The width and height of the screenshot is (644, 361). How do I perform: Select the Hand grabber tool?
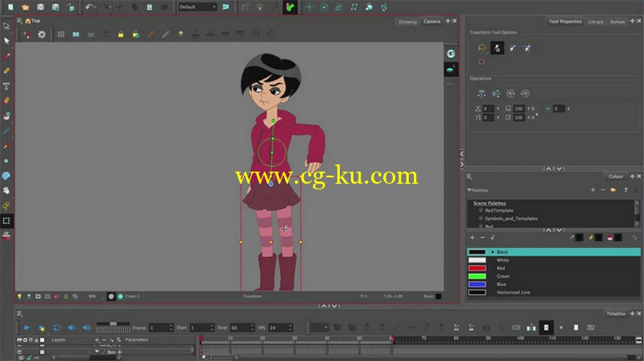click(x=6, y=191)
